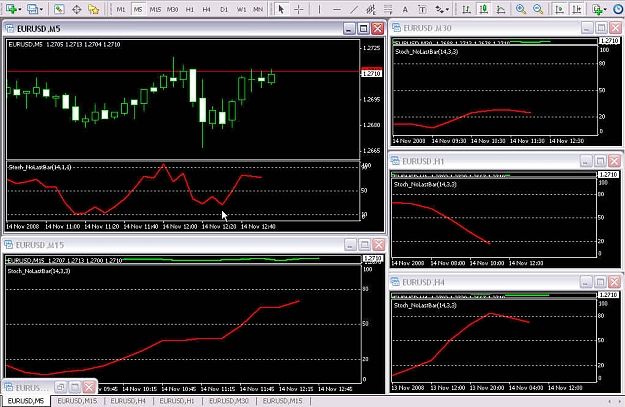
Task: Set timeframe to D1
Action: 224,9
